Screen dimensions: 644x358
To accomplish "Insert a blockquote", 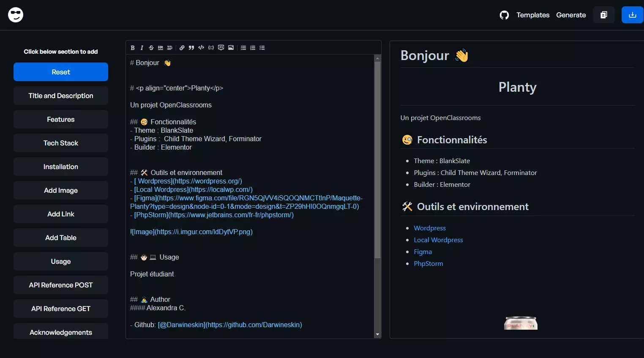I will click(191, 48).
